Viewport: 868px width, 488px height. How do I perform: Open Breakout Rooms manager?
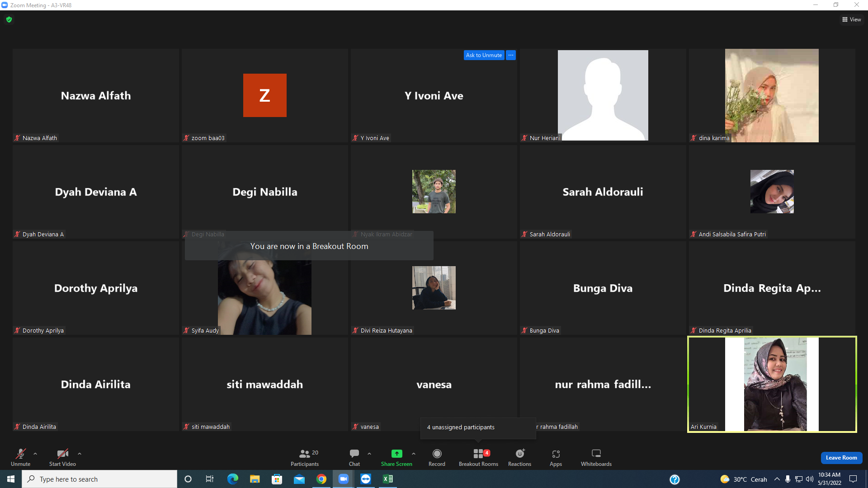(x=478, y=457)
